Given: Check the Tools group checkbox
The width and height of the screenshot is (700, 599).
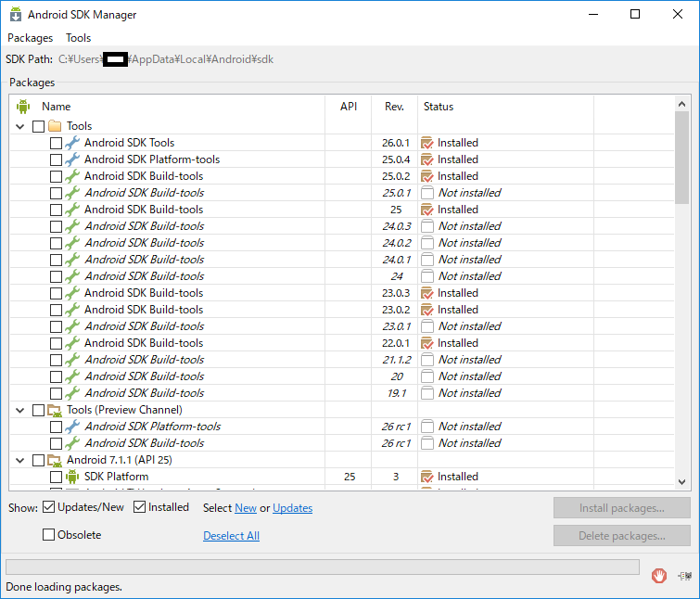Looking at the screenshot, I should tap(38, 126).
